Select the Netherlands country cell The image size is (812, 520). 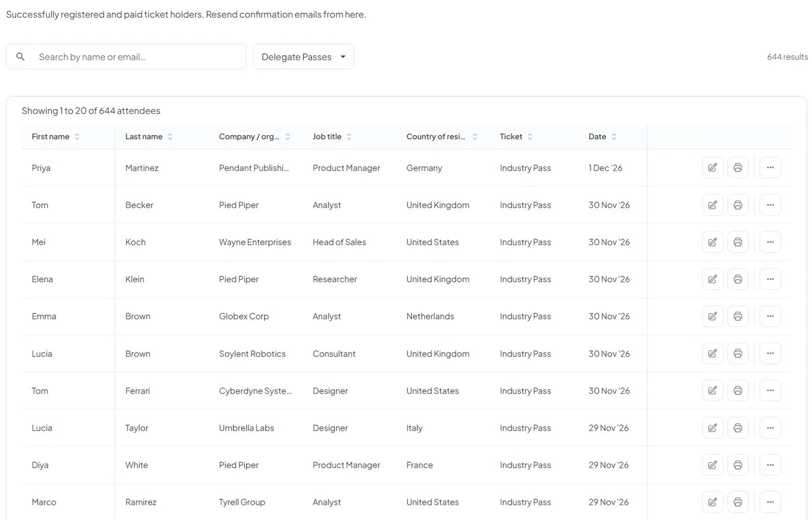point(430,316)
